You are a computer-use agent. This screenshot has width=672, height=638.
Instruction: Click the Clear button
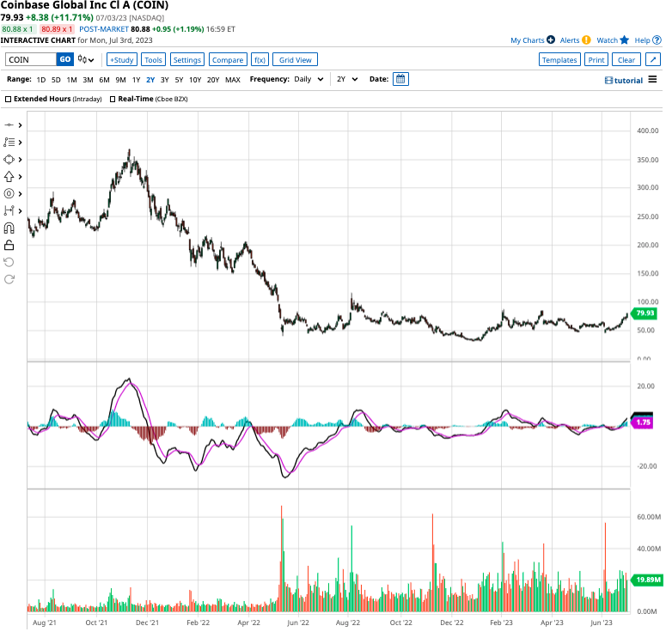tap(626, 60)
